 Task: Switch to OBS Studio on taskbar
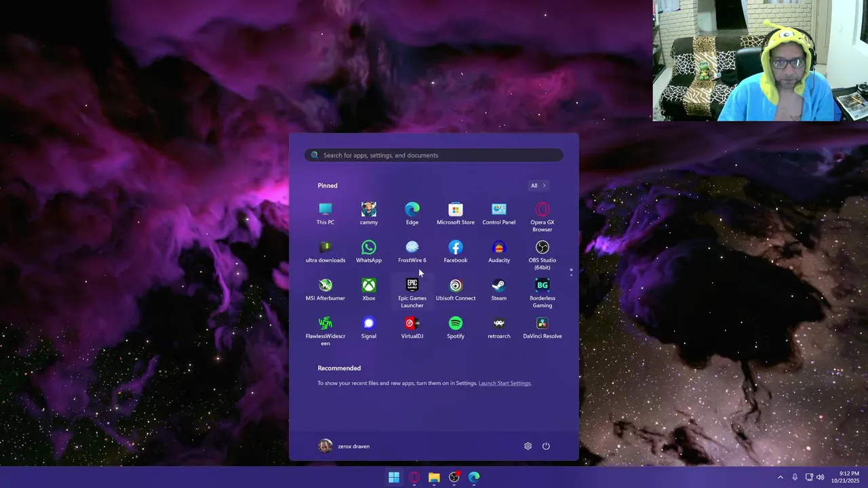pos(454,477)
